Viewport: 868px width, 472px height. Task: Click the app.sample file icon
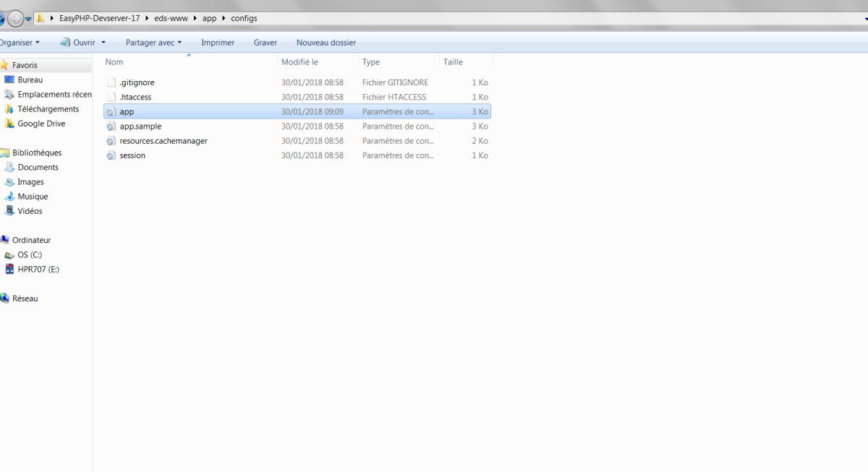111,126
